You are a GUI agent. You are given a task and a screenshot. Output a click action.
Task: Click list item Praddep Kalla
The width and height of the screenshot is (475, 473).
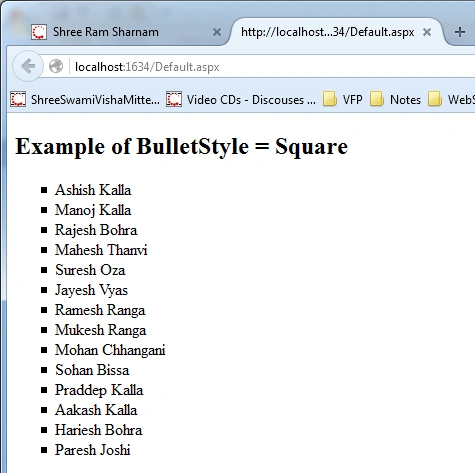(99, 390)
